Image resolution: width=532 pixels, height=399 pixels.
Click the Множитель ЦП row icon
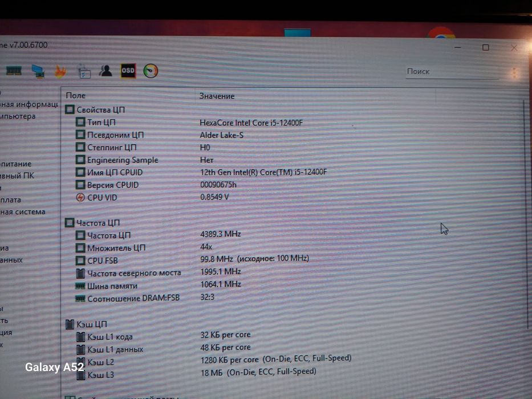pos(80,248)
